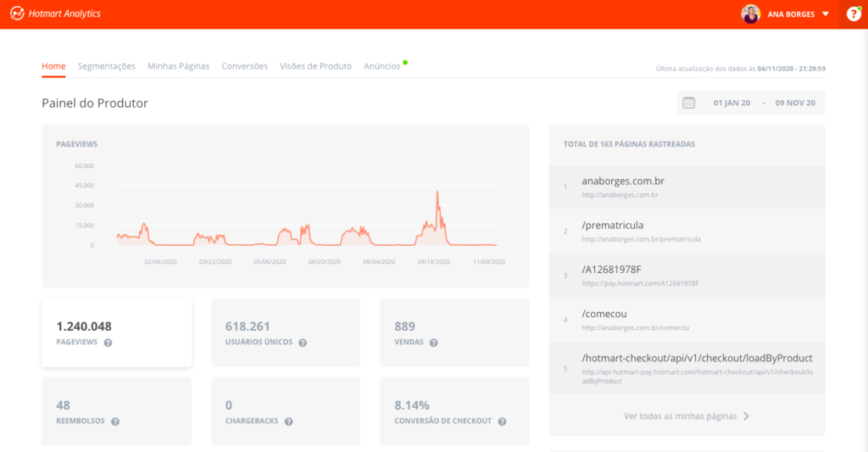The image size is (868, 452).
Task: Select the 48 Reembolsos card
Action: click(117, 411)
